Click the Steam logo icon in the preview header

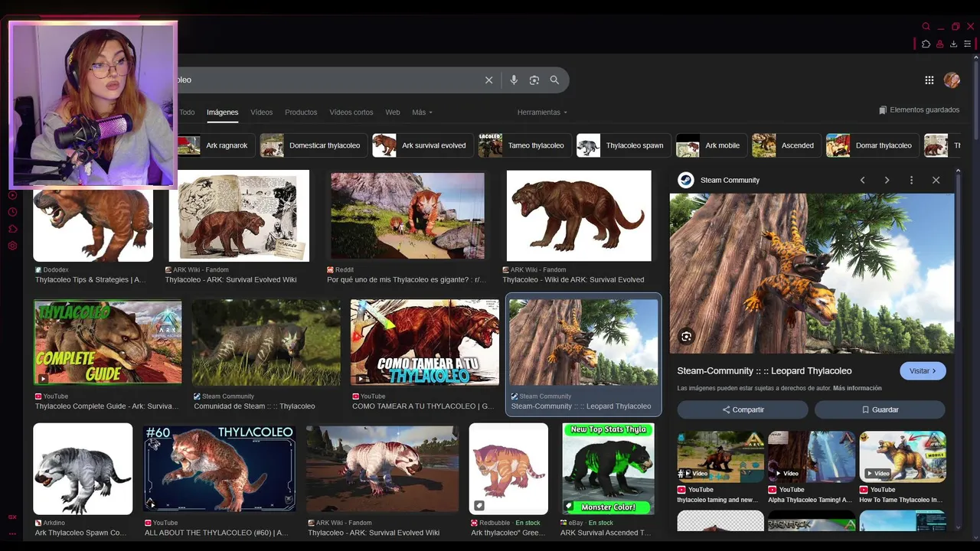[686, 180]
